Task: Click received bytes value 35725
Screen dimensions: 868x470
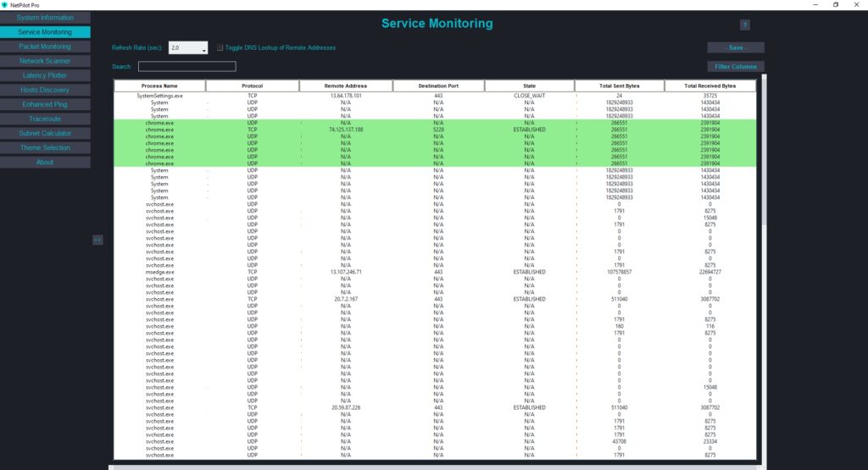Action: pyautogui.click(x=710, y=96)
